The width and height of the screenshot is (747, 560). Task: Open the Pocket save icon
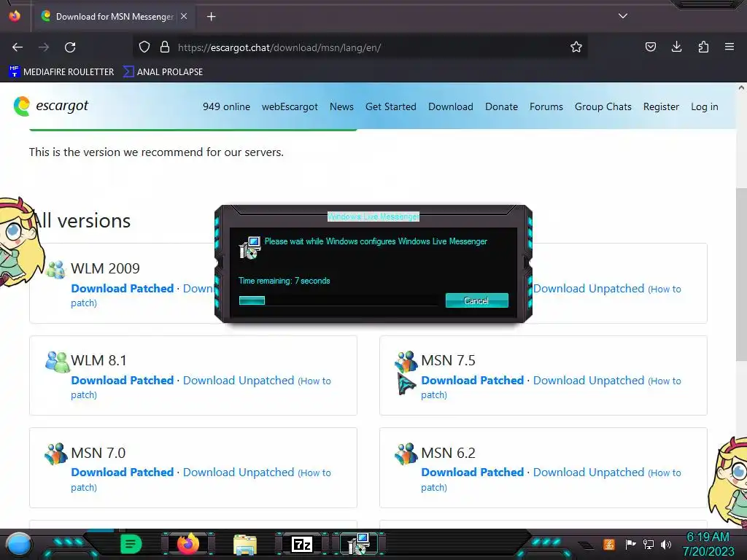point(650,47)
